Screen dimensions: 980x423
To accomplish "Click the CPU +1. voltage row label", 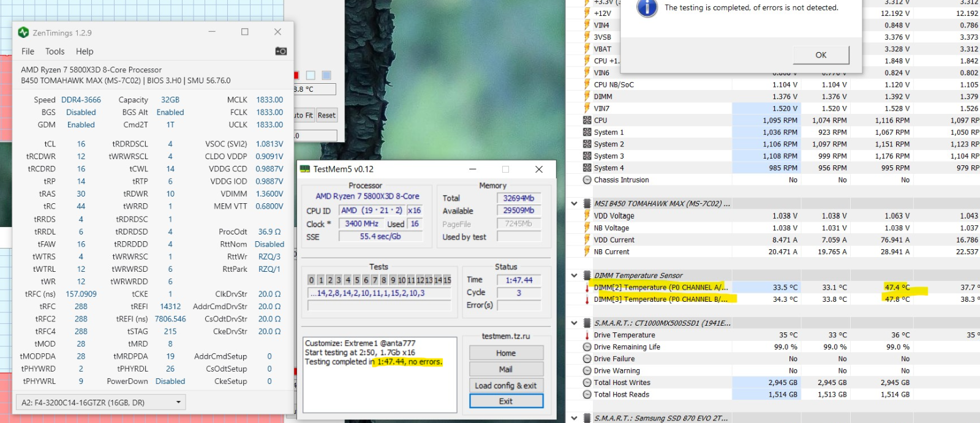I will [x=606, y=61].
